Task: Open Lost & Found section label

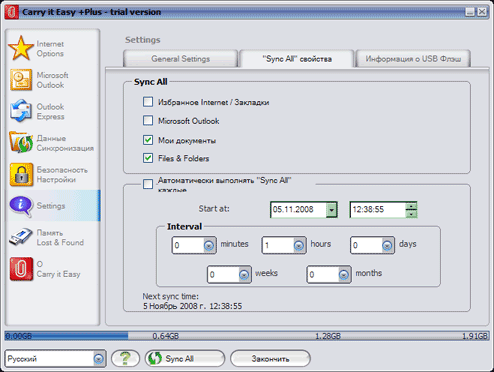Action: pos(60,242)
